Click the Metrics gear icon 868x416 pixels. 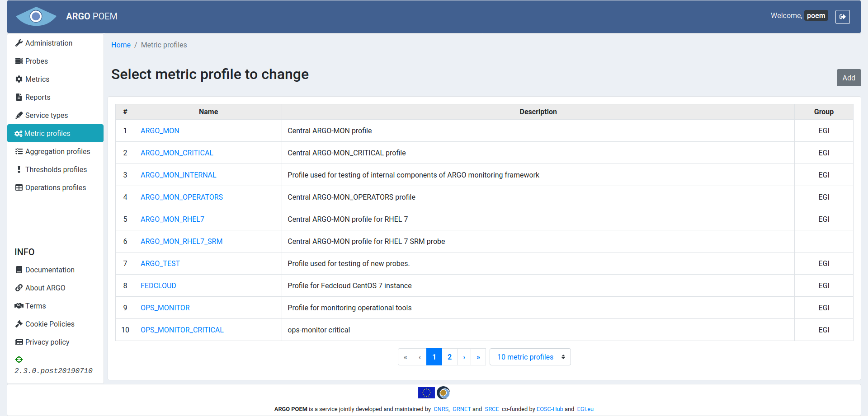pos(19,79)
